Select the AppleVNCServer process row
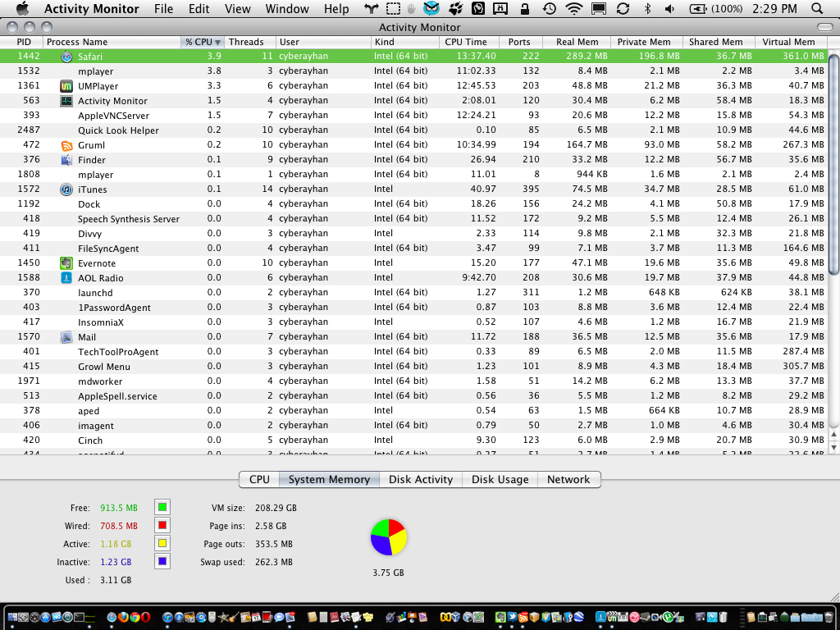This screenshot has width=840, height=630. (413, 115)
